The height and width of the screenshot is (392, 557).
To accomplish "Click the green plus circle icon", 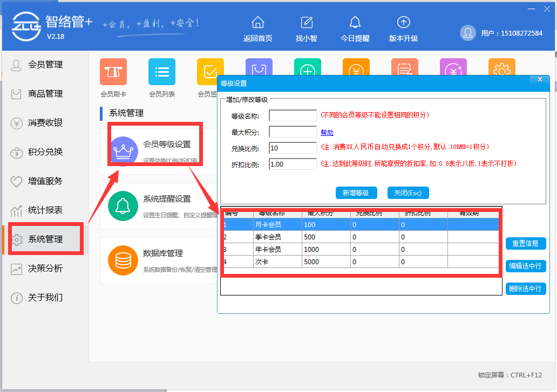I will coord(308,67).
